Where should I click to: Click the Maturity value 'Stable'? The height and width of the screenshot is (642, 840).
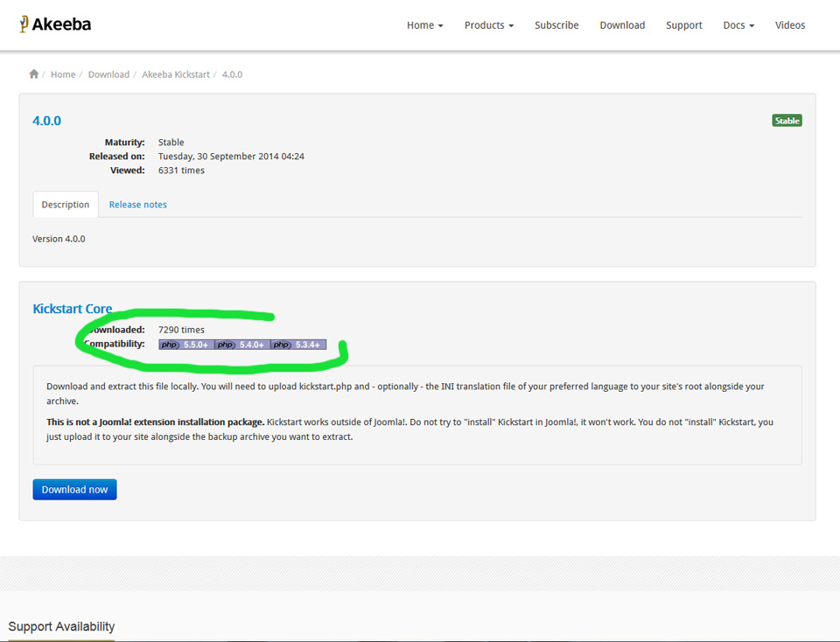tap(171, 143)
